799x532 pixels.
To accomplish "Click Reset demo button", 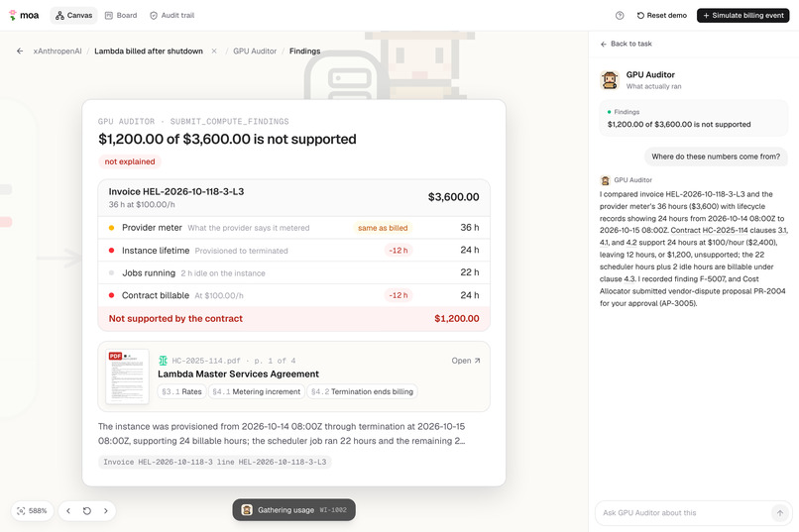I will click(x=661, y=15).
